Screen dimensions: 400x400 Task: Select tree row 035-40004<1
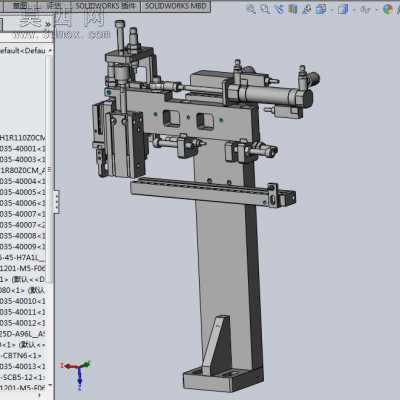coord(23,181)
